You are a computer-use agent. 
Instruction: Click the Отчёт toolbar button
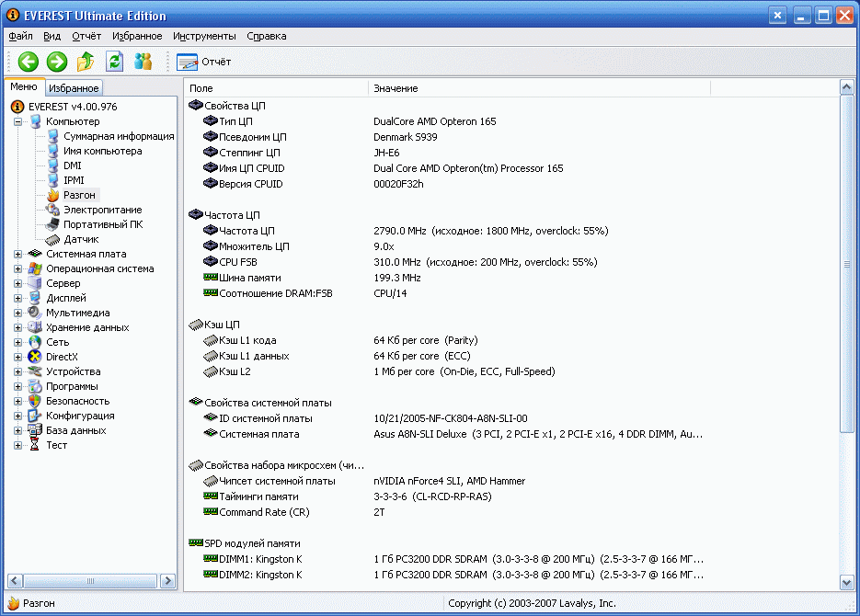click(204, 62)
